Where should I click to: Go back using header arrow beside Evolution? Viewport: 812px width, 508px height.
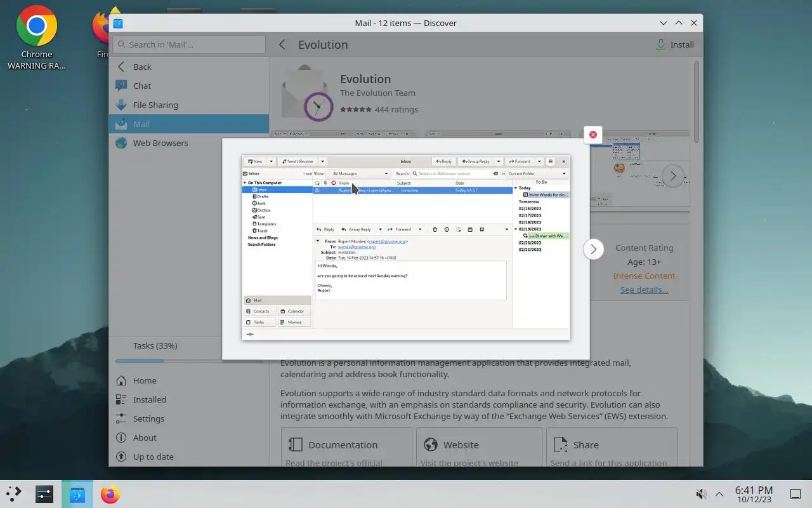click(x=282, y=44)
